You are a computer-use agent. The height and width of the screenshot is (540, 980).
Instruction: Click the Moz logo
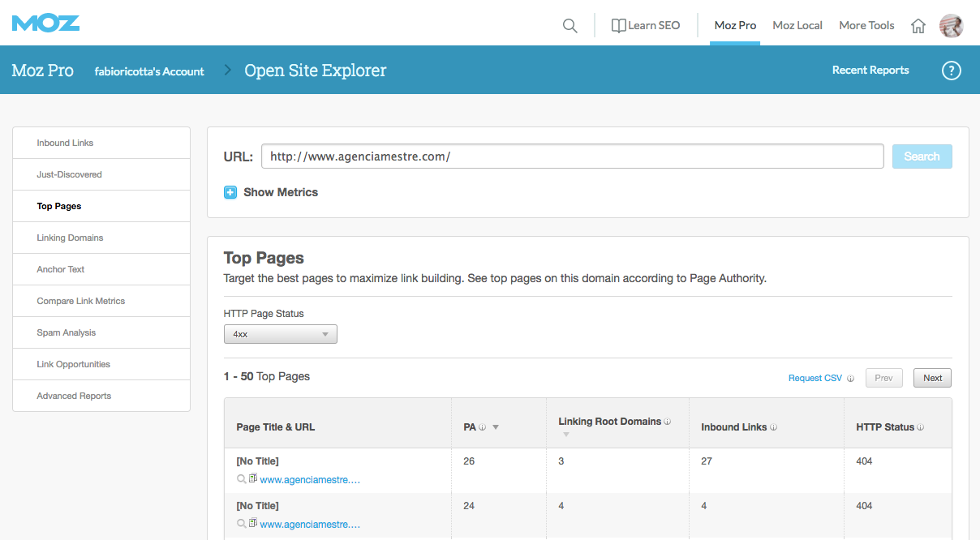tap(45, 23)
